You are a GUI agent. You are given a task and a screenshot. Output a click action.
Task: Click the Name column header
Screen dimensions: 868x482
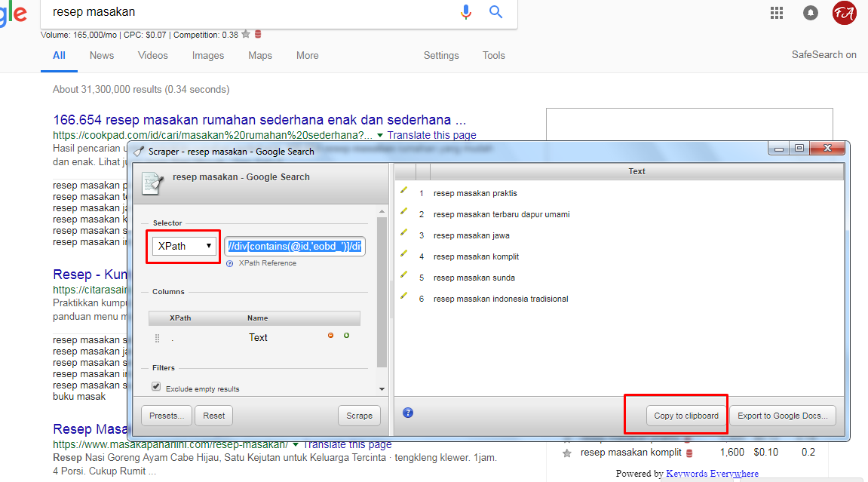(x=257, y=318)
